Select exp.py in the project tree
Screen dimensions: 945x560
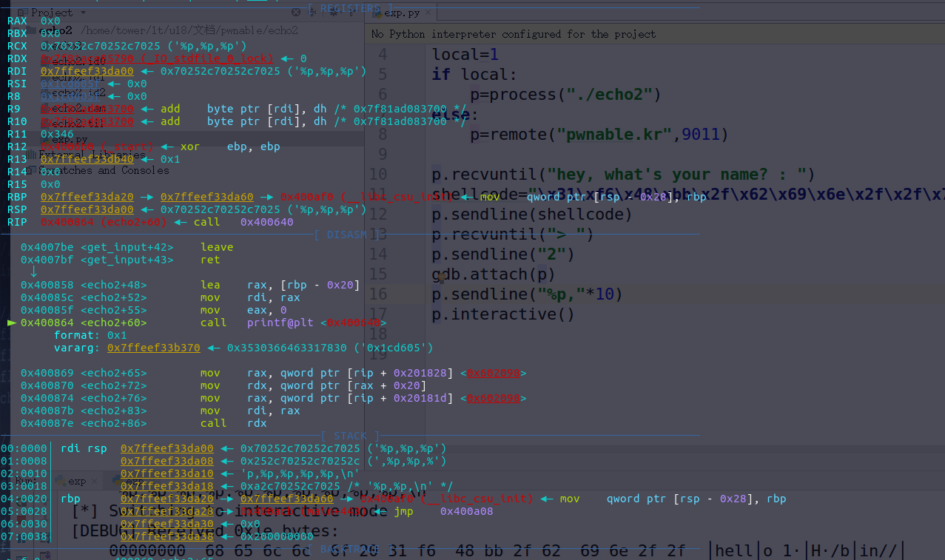pyautogui.click(x=70, y=139)
